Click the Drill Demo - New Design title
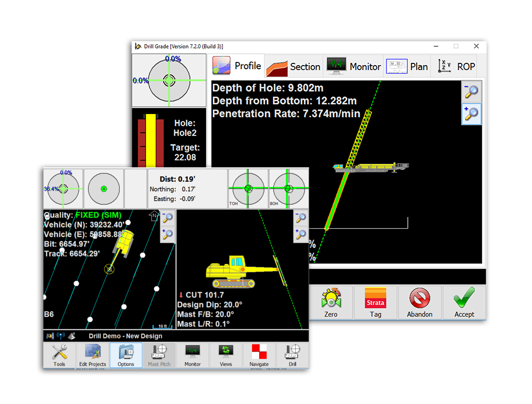 [125, 336]
